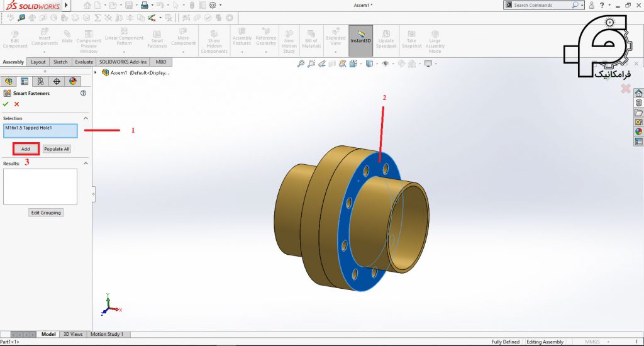Click Show Hidden Components command
The width and height of the screenshot is (644, 346).
[x=214, y=42]
